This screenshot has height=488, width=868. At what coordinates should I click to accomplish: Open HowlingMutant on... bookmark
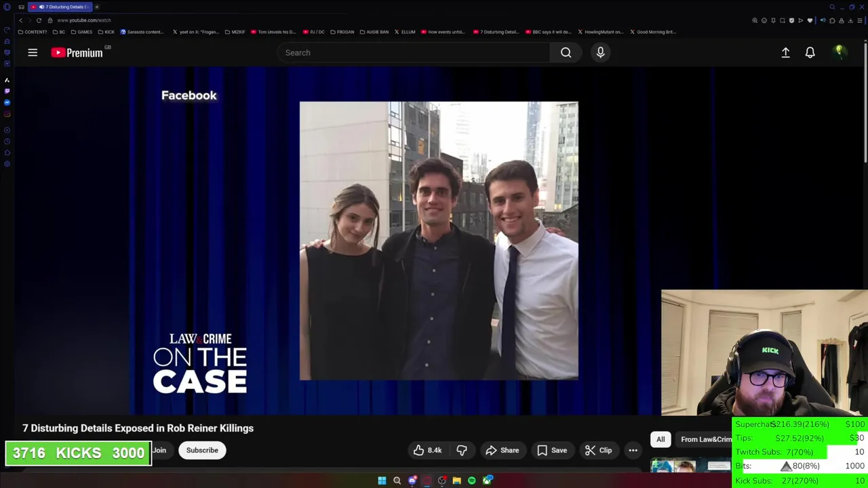tap(601, 32)
